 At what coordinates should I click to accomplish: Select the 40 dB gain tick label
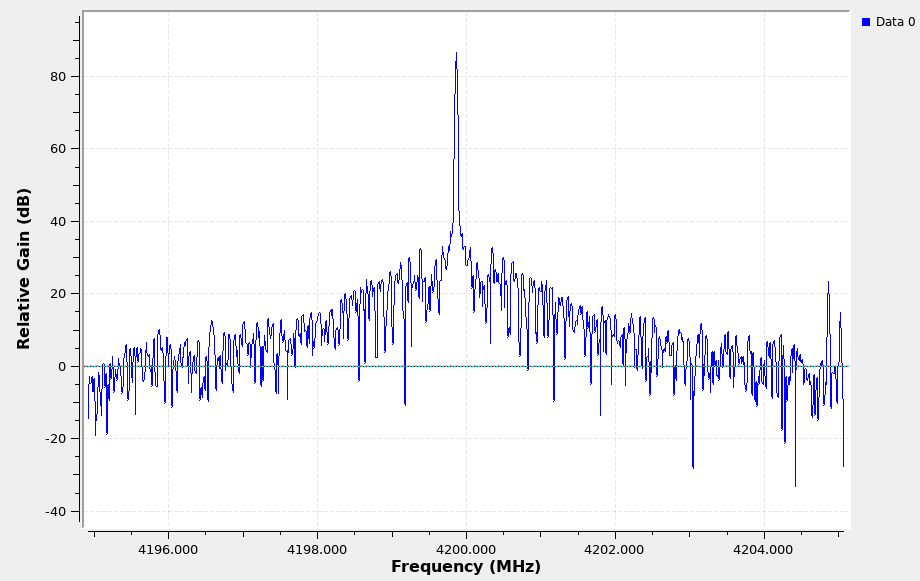pos(58,222)
